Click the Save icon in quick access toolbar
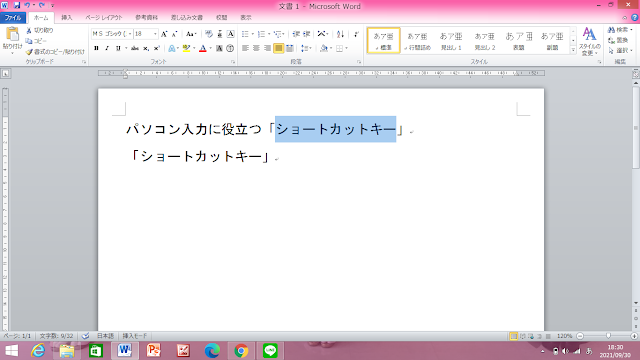Screen dimensions: 640x360 [17, 5]
